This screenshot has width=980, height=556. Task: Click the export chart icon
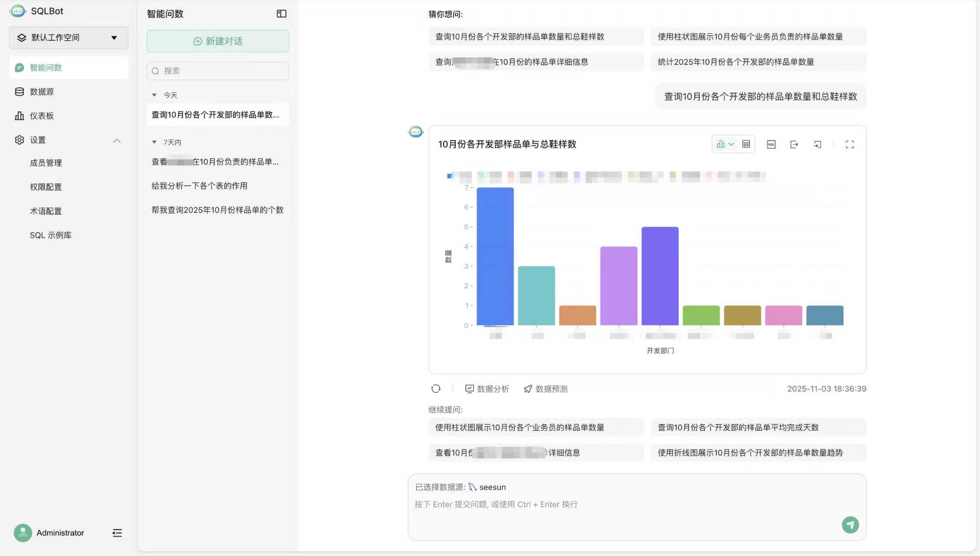pyautogui.click(x=794, y=144)
